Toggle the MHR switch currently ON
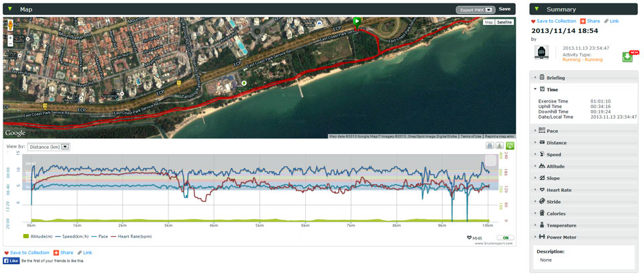This screenshot has width=644, height=275. [x=506, y=237]
